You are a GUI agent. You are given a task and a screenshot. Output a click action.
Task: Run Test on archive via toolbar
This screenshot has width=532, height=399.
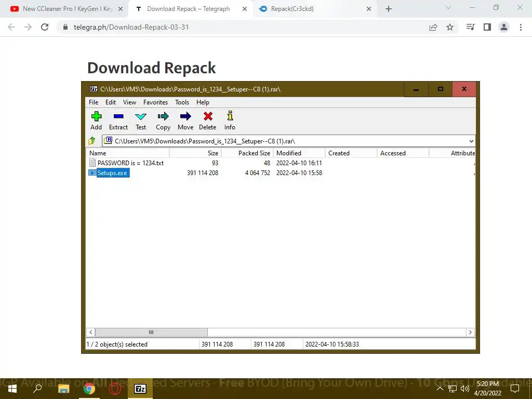point(141,117)
